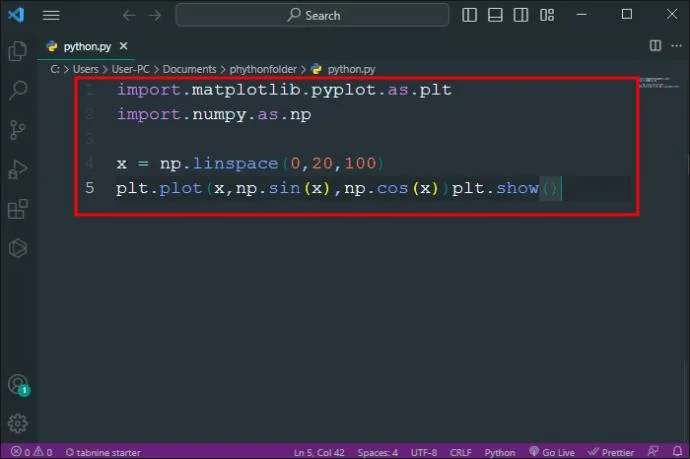Click the phythonfolder breadcrumb segment
Viewport: 690px width, 459px height.
[x=263, y=69]
